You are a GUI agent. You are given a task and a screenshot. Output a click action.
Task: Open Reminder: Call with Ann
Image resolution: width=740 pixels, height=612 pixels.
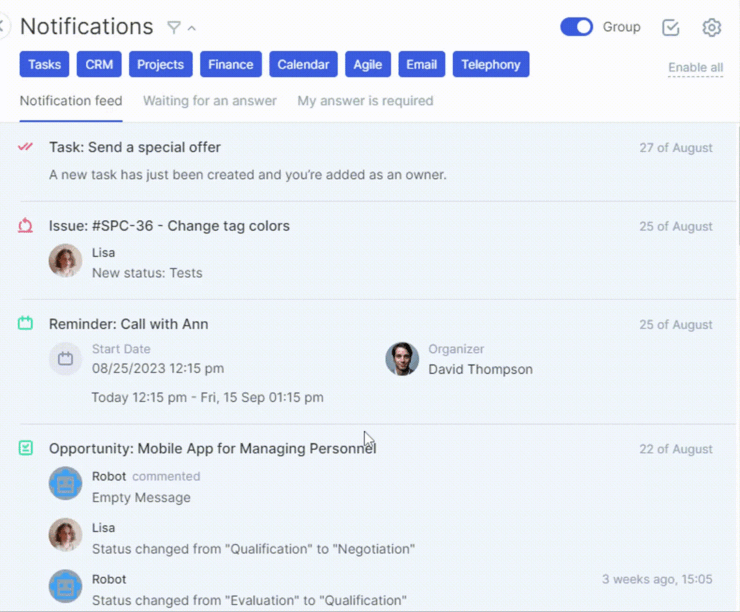point(129,324)
